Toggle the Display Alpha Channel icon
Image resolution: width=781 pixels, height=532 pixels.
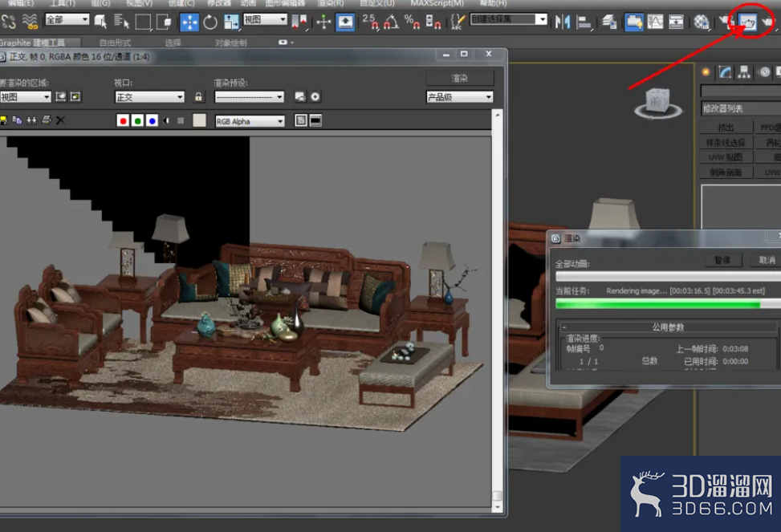(166, 120)
